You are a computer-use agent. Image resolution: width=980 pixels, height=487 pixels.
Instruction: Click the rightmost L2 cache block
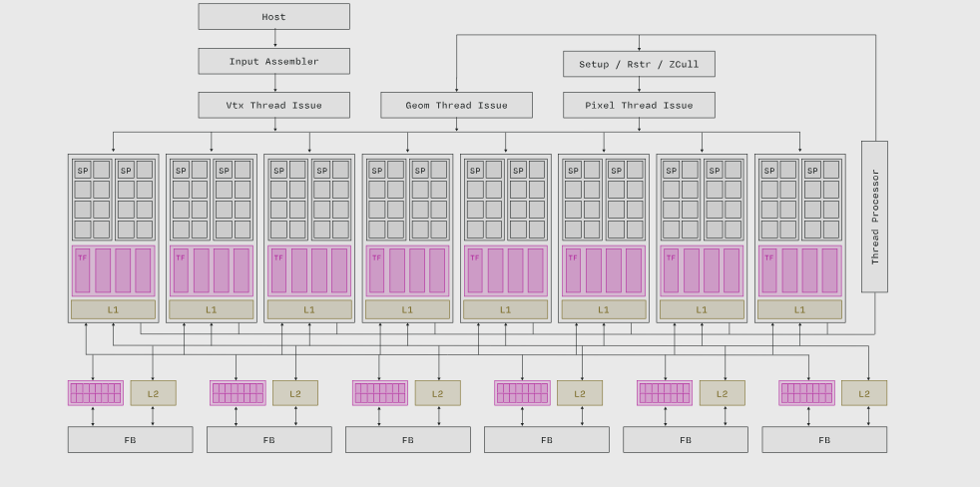(863, 393)
